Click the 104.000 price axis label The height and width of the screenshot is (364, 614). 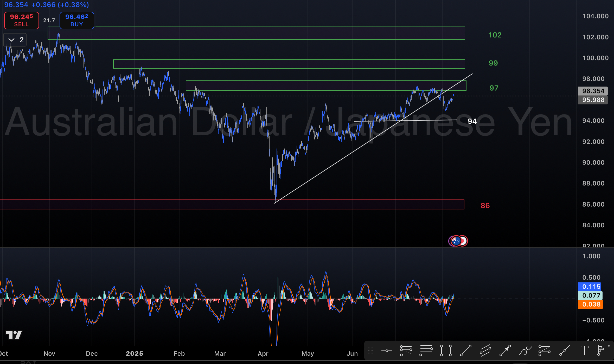[x=596, y=16]
